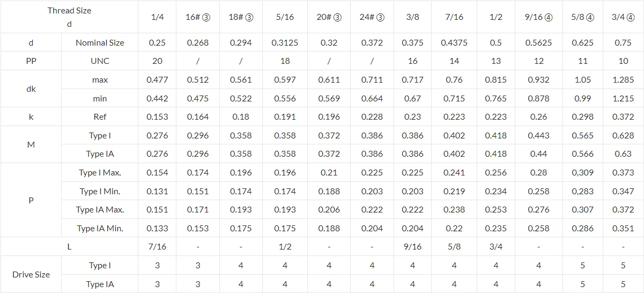Viewport: 644px width, 293px height.
Task: Select the 24# ③ column header
Action: [372, 17]
